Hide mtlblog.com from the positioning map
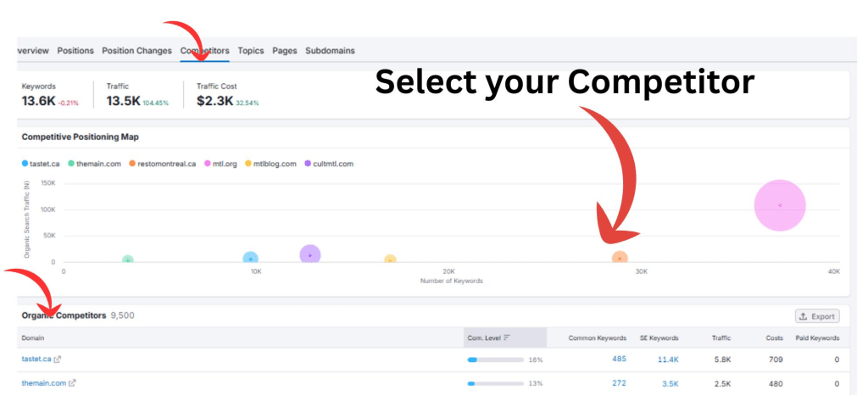 (x=270, y=164)
